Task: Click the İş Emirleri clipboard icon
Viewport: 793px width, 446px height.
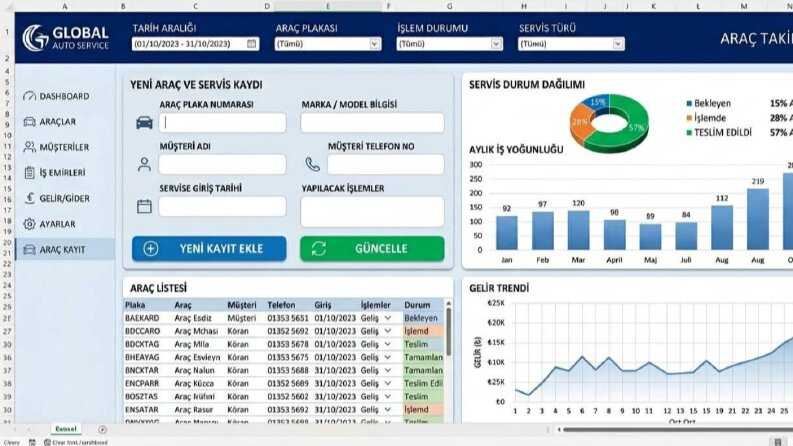Action: click(x=29, y=172)
